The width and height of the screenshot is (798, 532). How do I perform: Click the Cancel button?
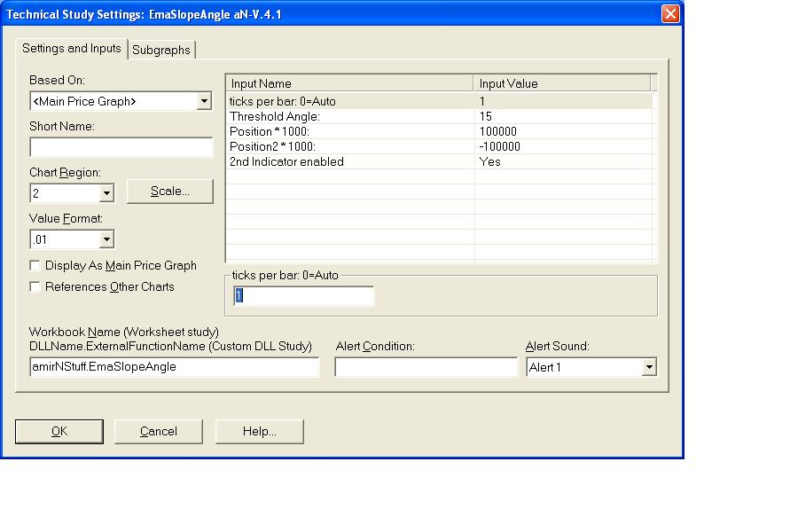tap(159, 432)
